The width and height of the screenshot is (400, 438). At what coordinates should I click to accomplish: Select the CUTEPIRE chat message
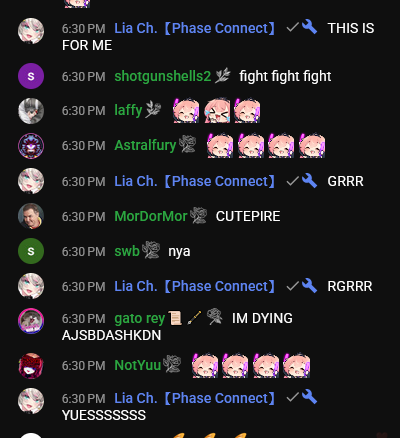click(x=248, y=216)
